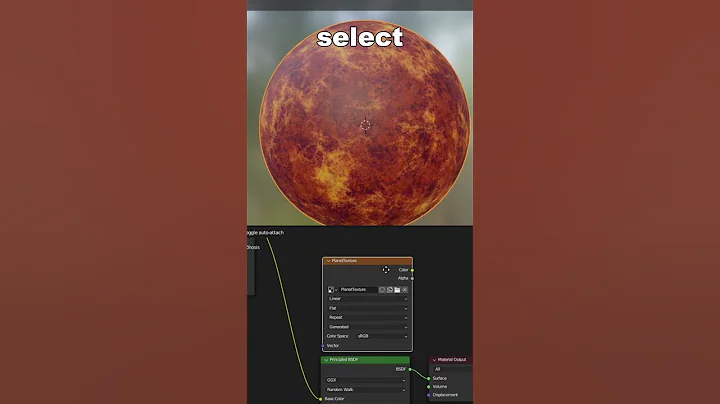Unlink the image with X icon

[x=405, y=290]
